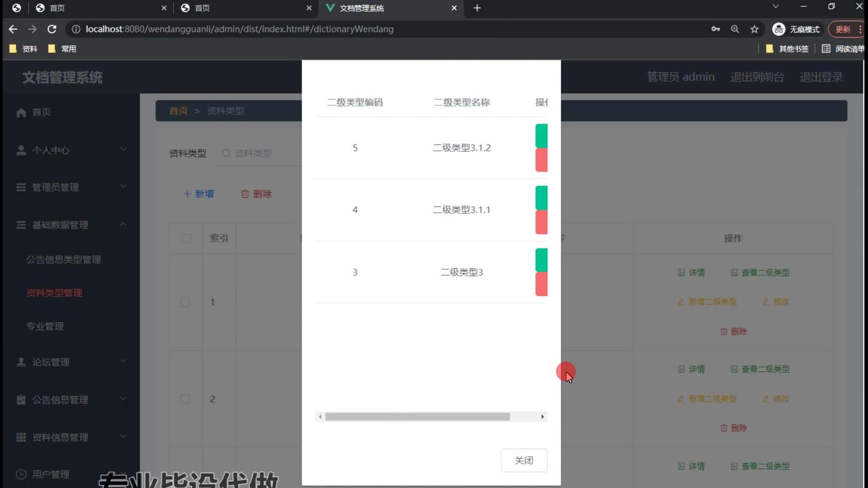The height and width of the screenshot is (488, 868).
Task: Click the home icon next to 首页 in sidebar
Action: (x=21, y=112)
